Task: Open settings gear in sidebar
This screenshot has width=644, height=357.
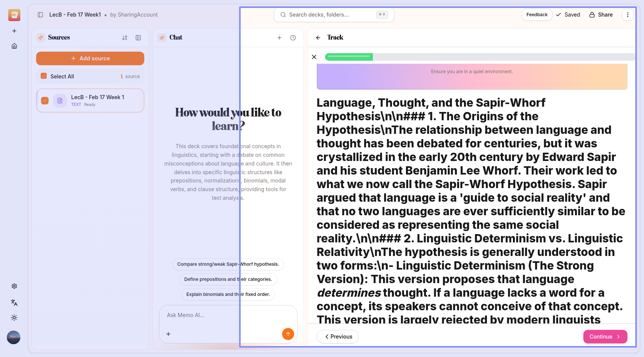Action: [x=14, y=286]
